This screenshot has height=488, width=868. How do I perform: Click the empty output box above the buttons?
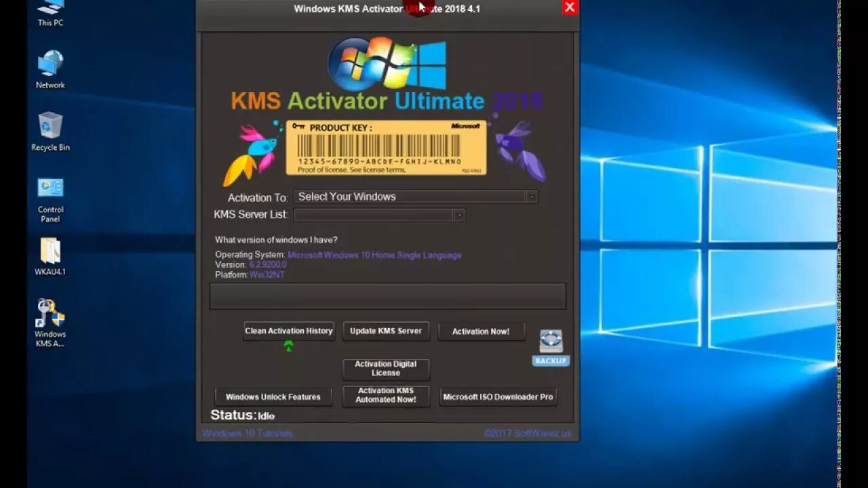pos(388,296)
